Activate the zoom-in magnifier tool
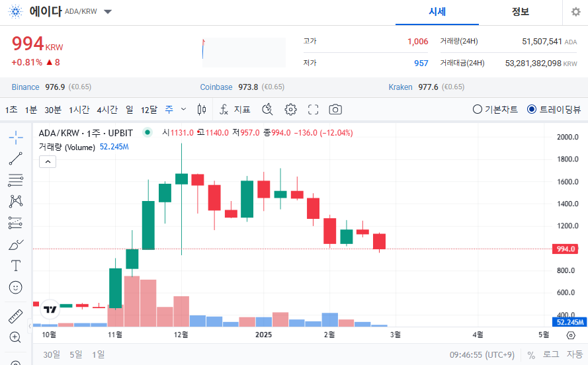Screen dimensions: 588x365 [x=16, y=337]
